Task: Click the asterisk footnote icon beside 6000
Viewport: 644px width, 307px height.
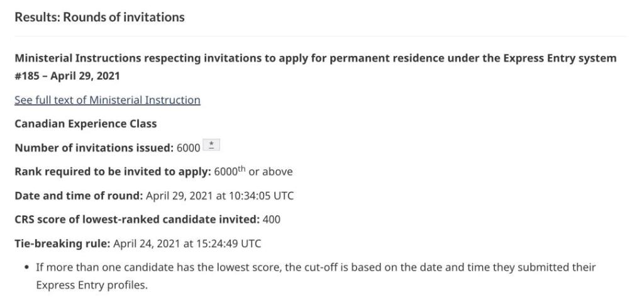Action: (x=212, y=147)
